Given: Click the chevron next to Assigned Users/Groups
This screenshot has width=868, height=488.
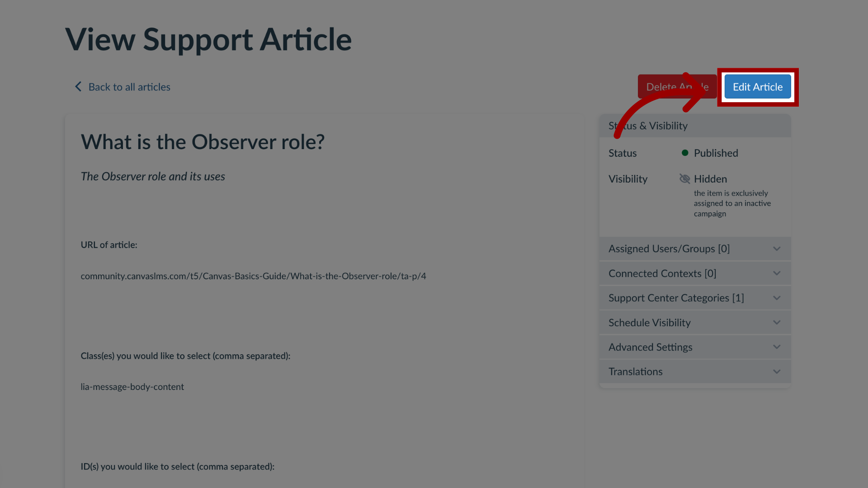Looking at the screenshot, I should (x=777, y=249).
